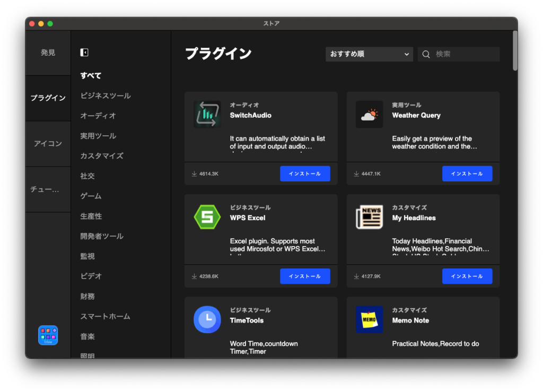Click the Weather Query cloud icon
This screenshot has width=543, height=392.
tap(370, 114)
